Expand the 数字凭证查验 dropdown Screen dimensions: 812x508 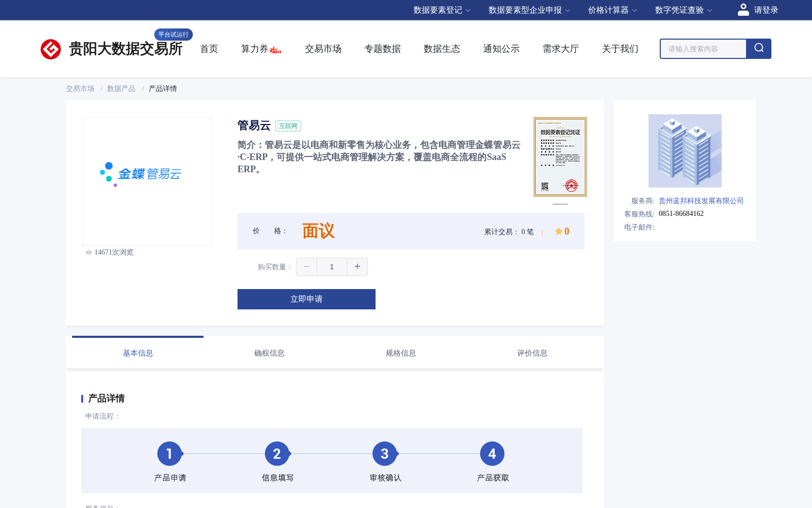pos(684,10)
